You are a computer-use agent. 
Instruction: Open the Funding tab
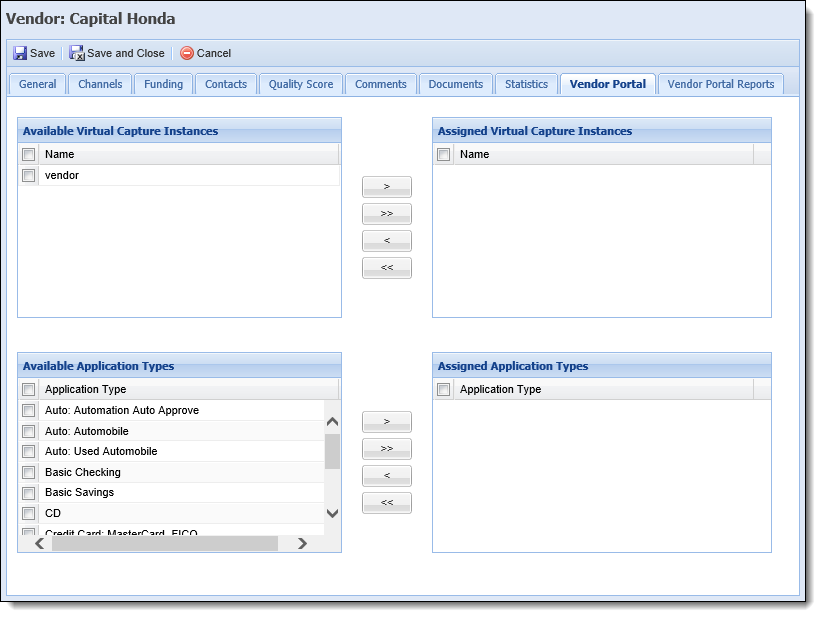(x=163, y=84)
